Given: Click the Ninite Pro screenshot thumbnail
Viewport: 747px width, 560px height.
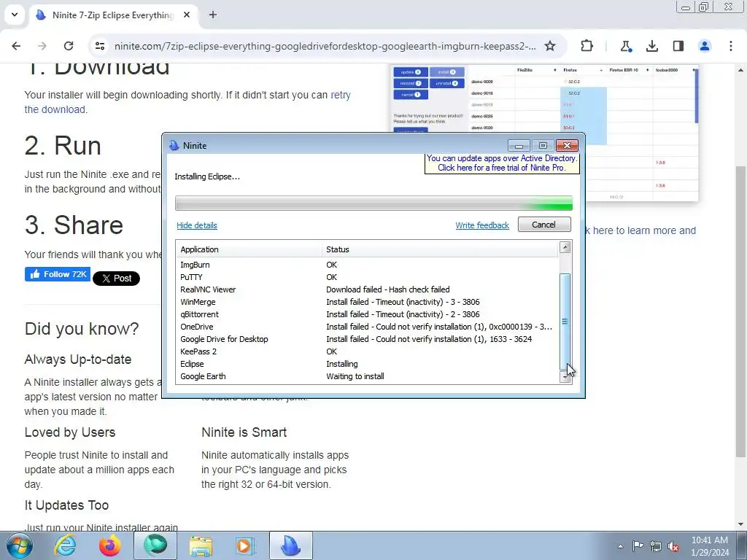Looking at the screenshot, I should pyautogui.click(x=543, y=133).
